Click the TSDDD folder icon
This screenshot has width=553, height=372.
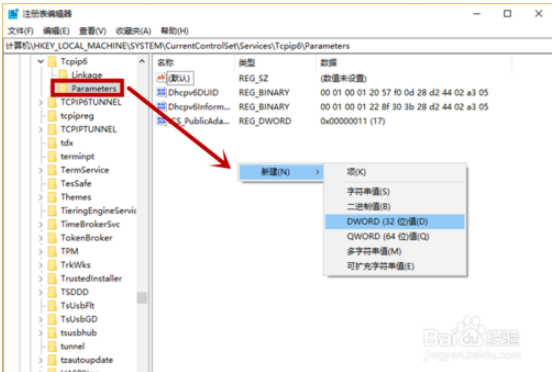[x=52, y=292]
